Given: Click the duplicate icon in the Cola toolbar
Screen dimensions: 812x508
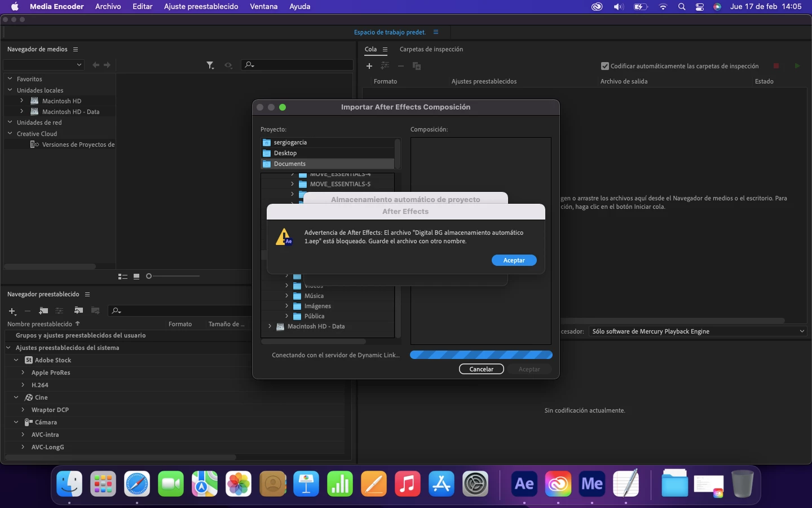Looking at the screenshot, I should coord(417,66).
